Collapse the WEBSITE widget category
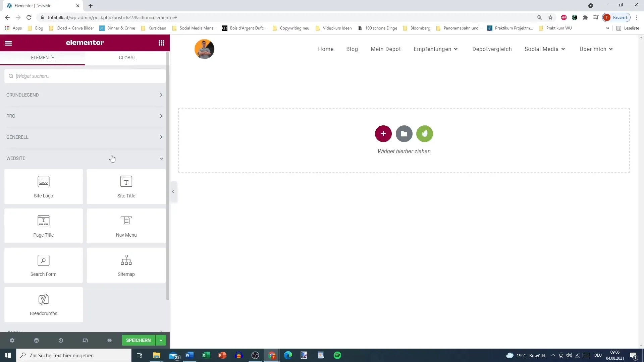Image resolution: width=644 pixels, height=362 pixels. coord(85,158)
